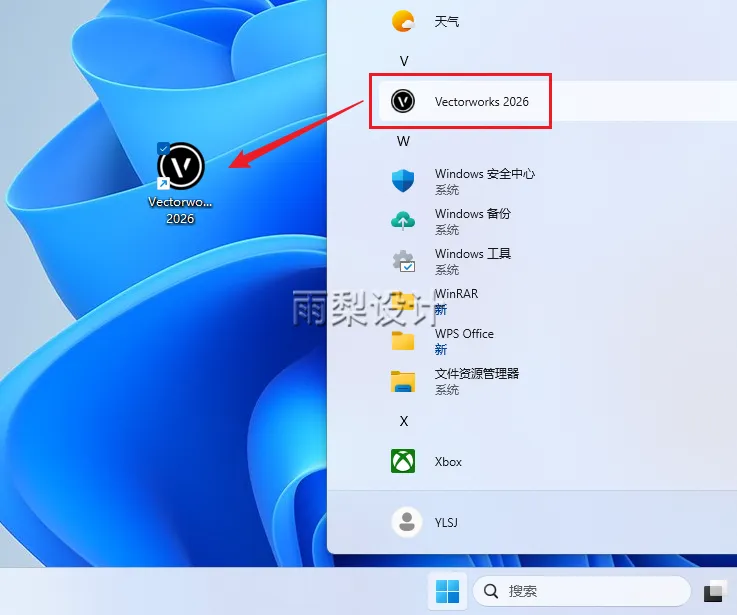Click the Weather (天气) app icon
This screenshot has height=615, width=737.
403,21
